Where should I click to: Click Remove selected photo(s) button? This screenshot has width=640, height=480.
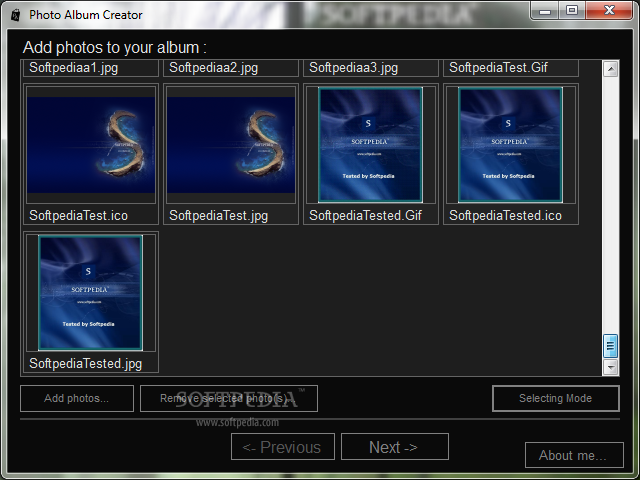(229, 398)
